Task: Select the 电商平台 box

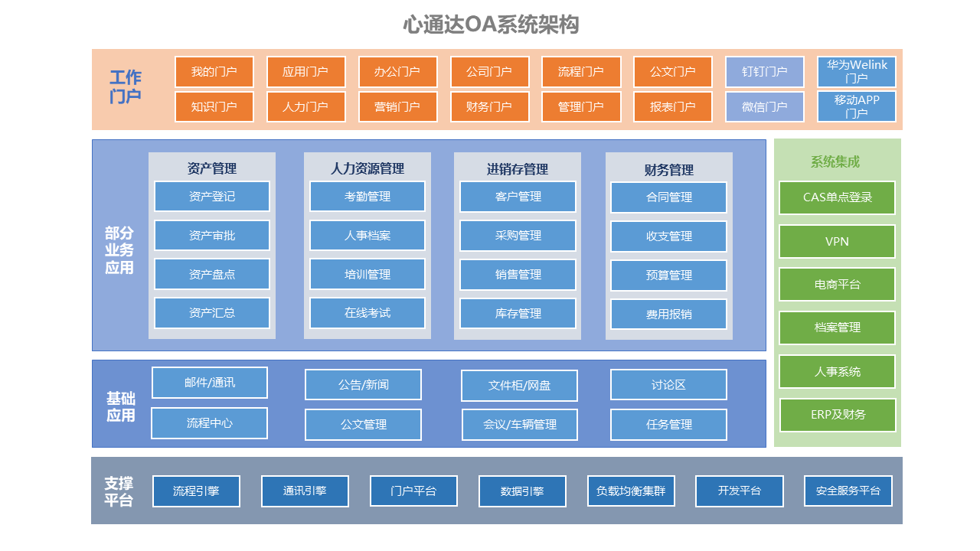Action: [838, 284]
